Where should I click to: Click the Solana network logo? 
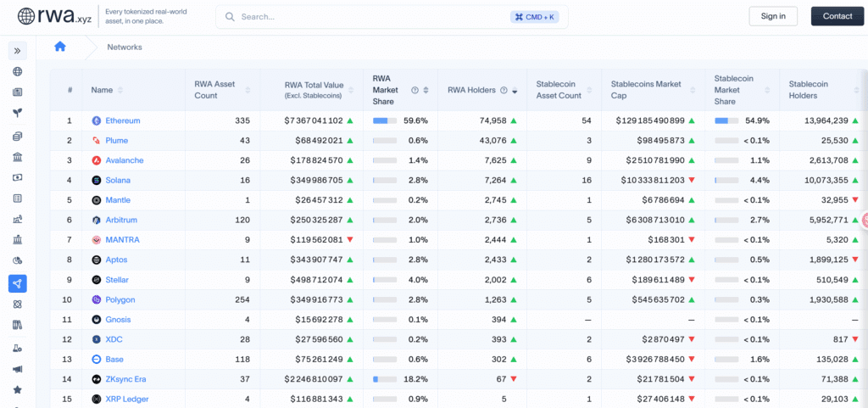coord(97,181)
